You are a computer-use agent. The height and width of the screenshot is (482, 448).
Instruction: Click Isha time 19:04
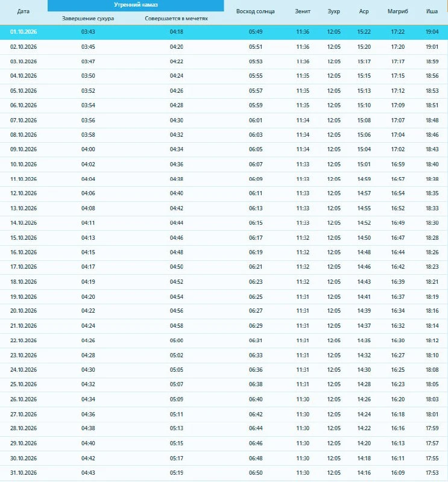pos(432,32)
